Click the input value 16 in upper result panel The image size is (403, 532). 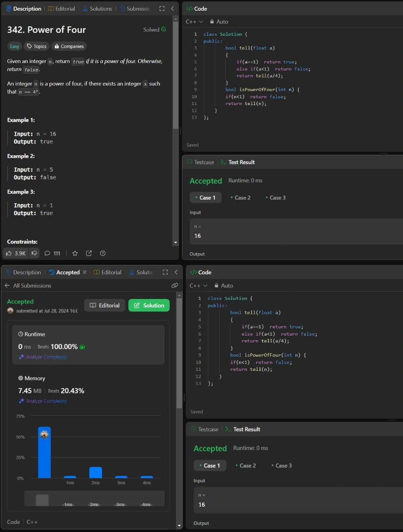click(x=198, y=236)
